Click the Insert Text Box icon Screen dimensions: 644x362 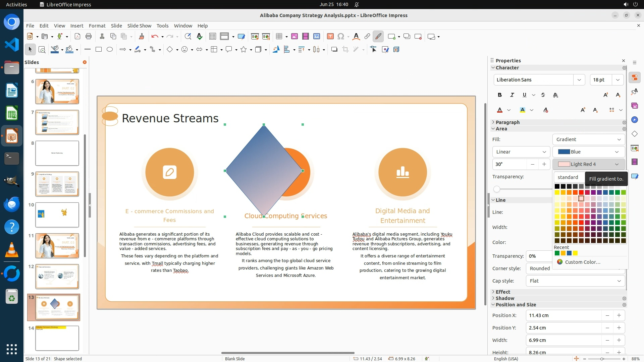point(330,37)
